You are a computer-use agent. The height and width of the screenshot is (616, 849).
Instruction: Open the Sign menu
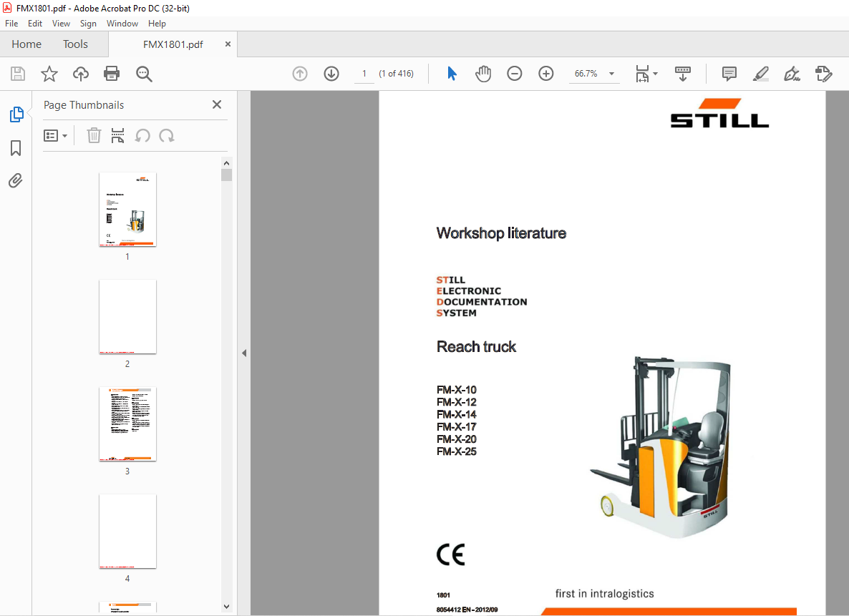(88, 24)
